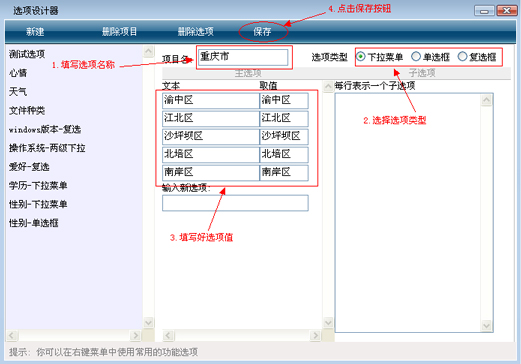The width and height of the screenshot is (521, 364).
Task: Click the 渝中区 value cell
Action: pos(284,101)
